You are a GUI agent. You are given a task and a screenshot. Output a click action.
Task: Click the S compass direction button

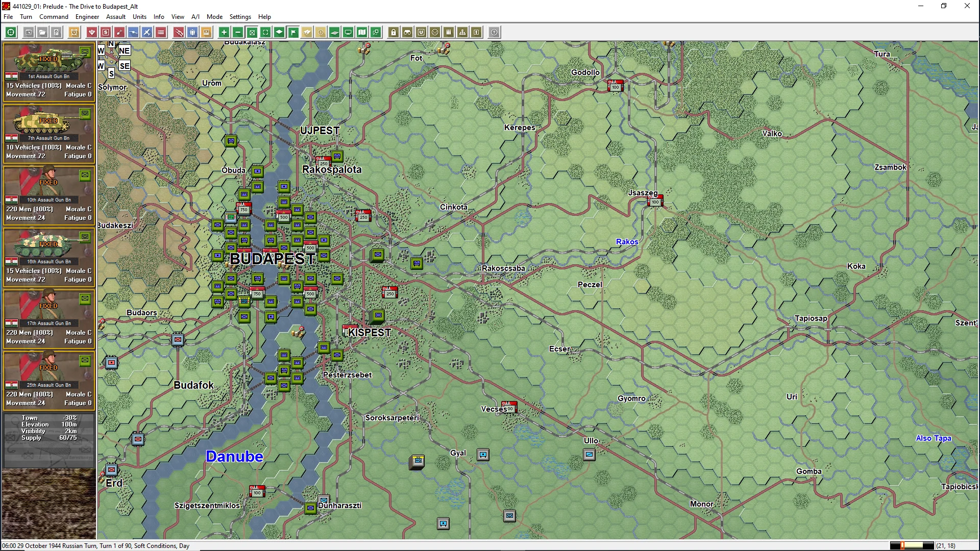111,73
